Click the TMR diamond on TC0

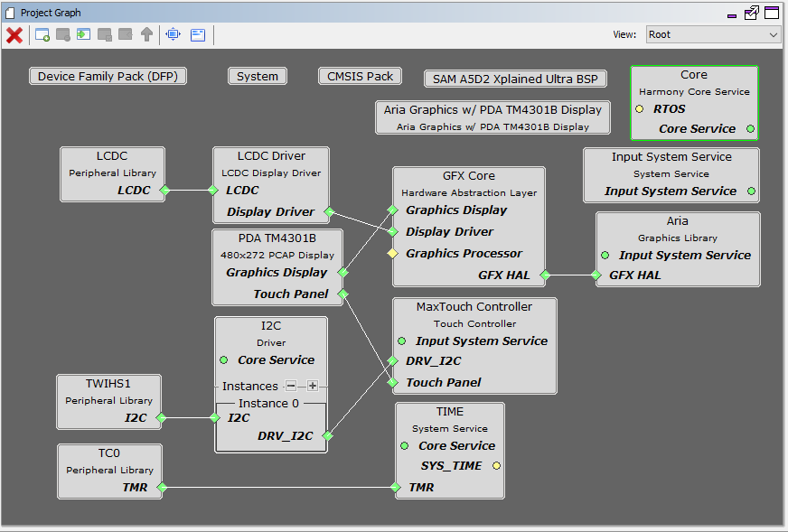point(162,487)
